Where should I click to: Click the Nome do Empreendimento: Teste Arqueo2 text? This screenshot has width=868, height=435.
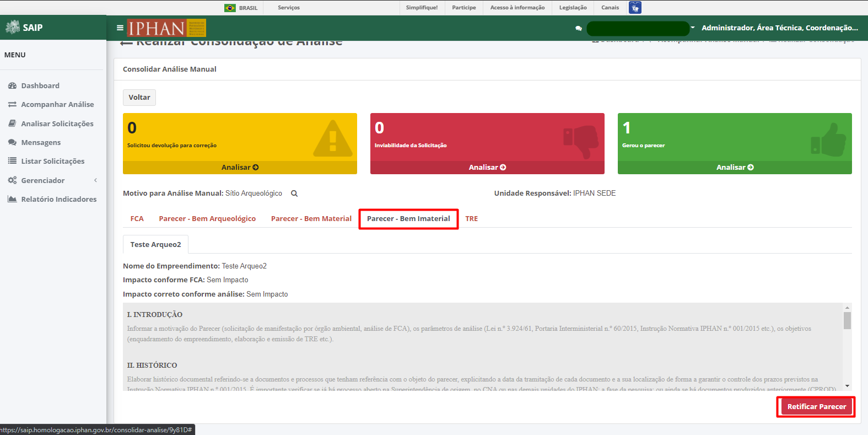(195, 266)
